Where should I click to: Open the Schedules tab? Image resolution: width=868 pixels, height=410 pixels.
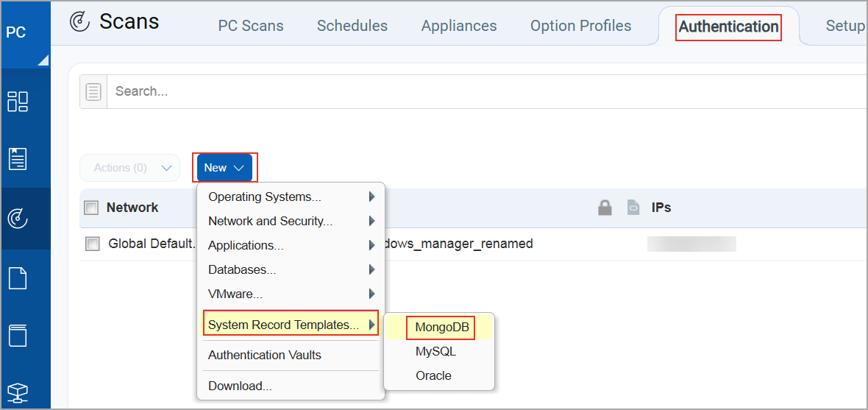[352, 26]
